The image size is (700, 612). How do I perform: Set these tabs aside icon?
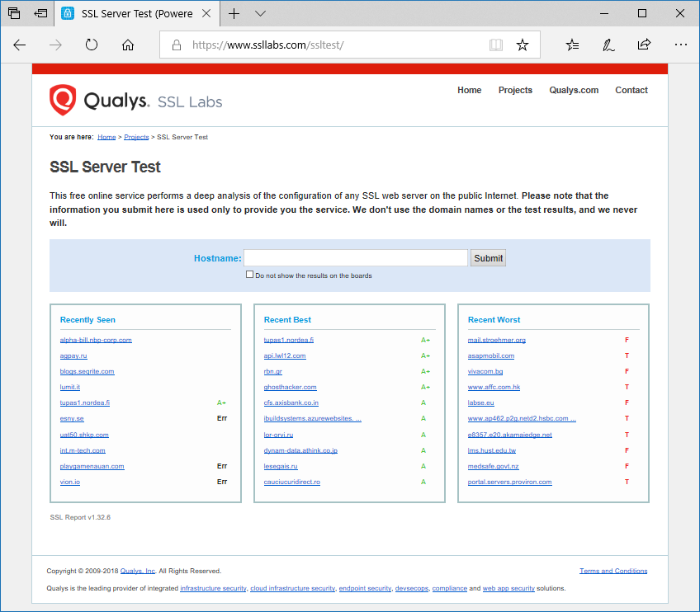tap(40, 13)
